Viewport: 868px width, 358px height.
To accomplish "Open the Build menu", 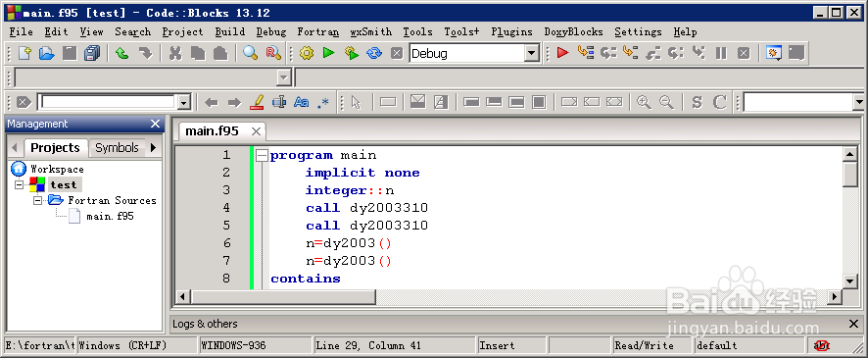I will pos(229,32).
